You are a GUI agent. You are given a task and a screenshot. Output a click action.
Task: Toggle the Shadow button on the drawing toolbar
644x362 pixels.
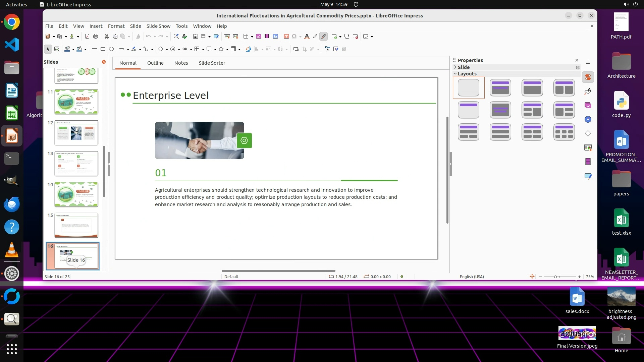click(x=296, y=49)
